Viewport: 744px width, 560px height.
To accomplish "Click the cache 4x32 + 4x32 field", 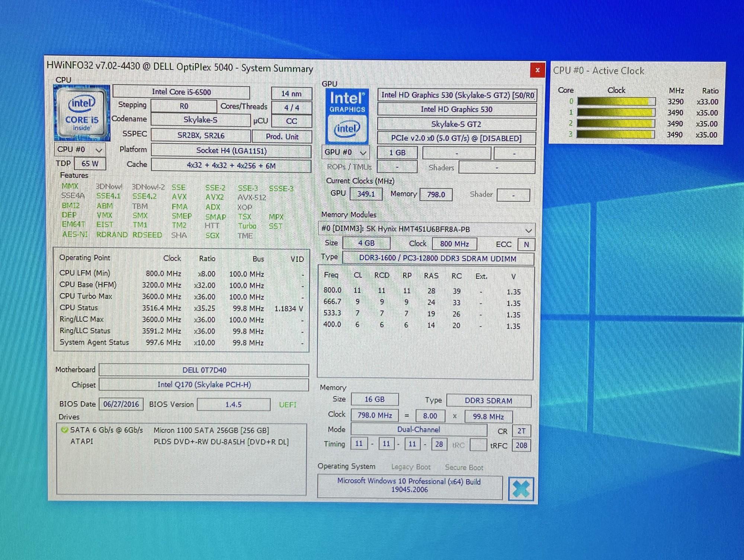I will coord(231,166).
